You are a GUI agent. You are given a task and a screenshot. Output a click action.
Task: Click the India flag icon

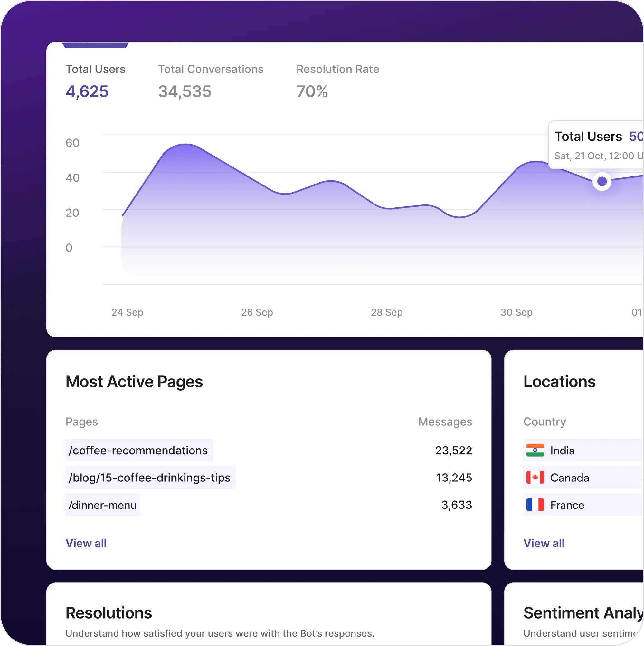click(535, 450)
